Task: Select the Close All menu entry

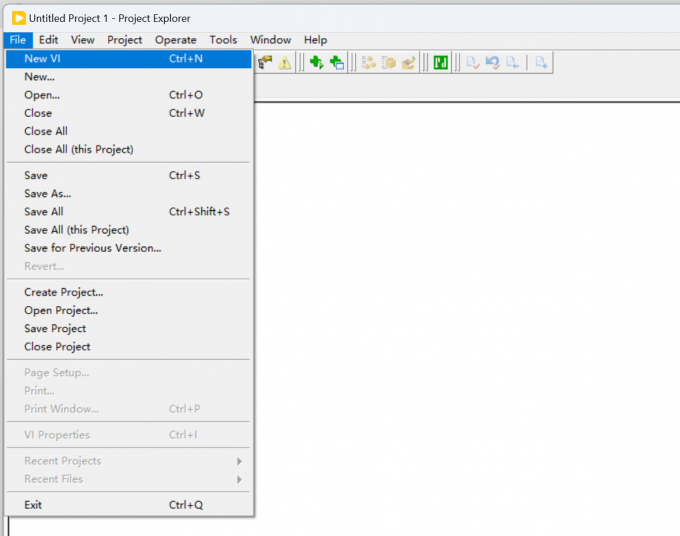Action: pyautogui.click(x=128, y=131)
